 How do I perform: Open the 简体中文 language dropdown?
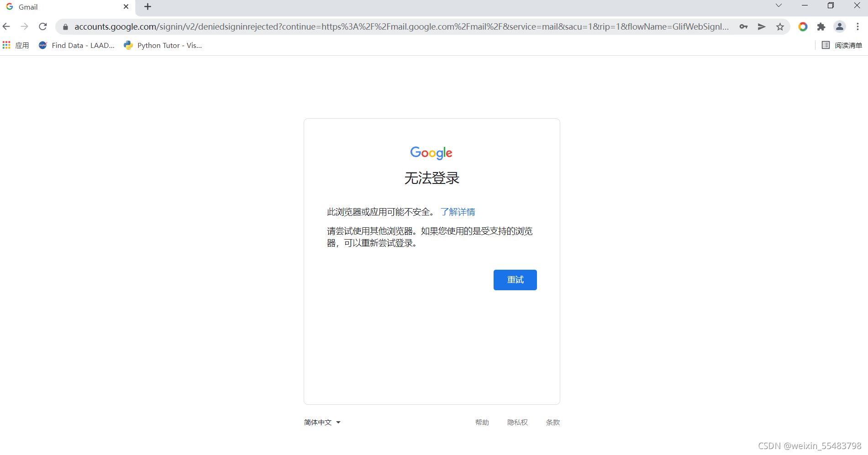pos(322,423)
